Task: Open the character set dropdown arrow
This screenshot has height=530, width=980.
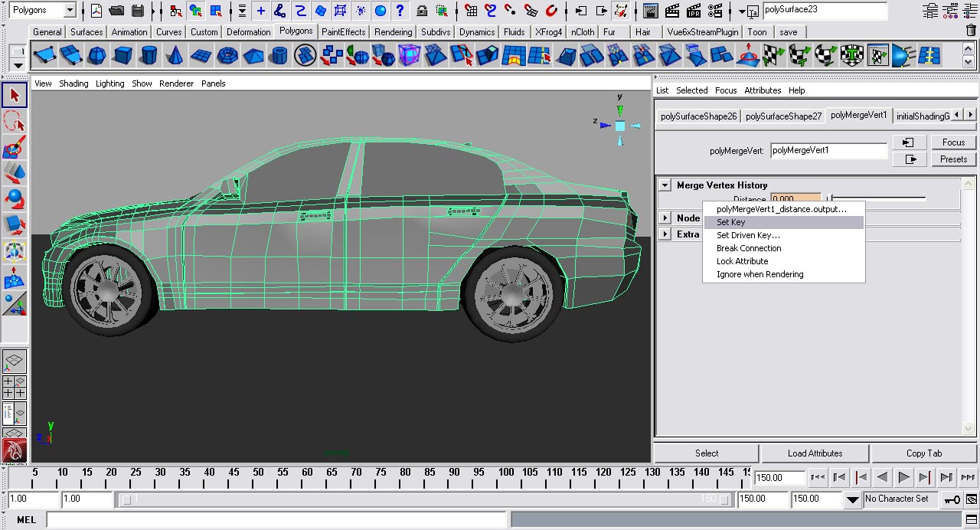Action: point(853,499)
